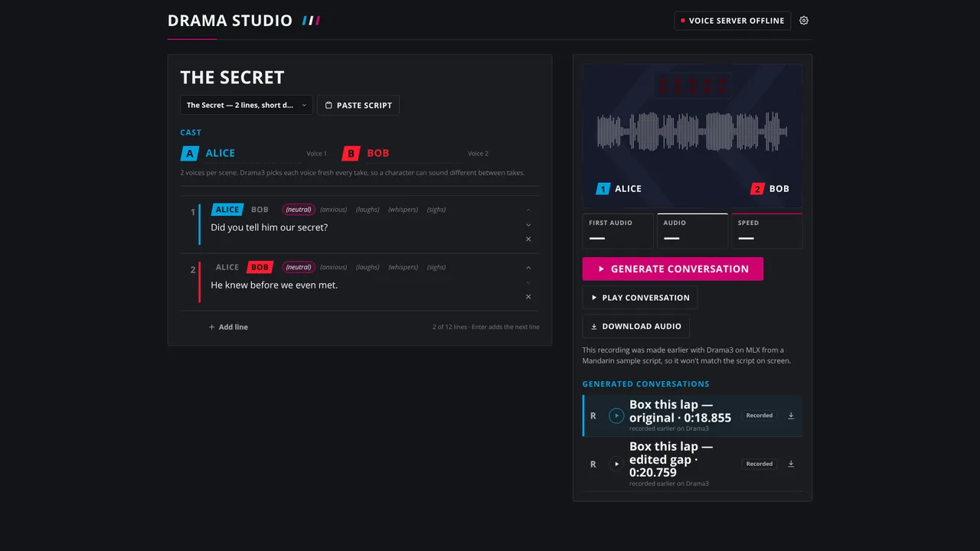Image resolution: width=980 pixels, height=551 pixels.
Task: Click the 'Generated Conversations' heading
Action: coord(646,384)
